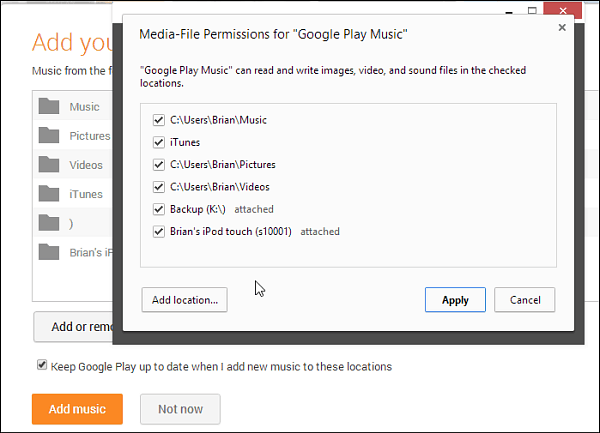Viewport: 600px width, 433px height.
Task: Click the Pictures row label in folder list
Action: (90, 136)
